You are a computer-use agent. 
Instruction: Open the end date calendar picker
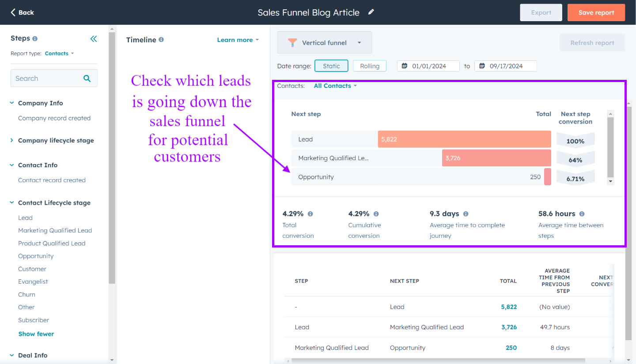click(482, 66)
